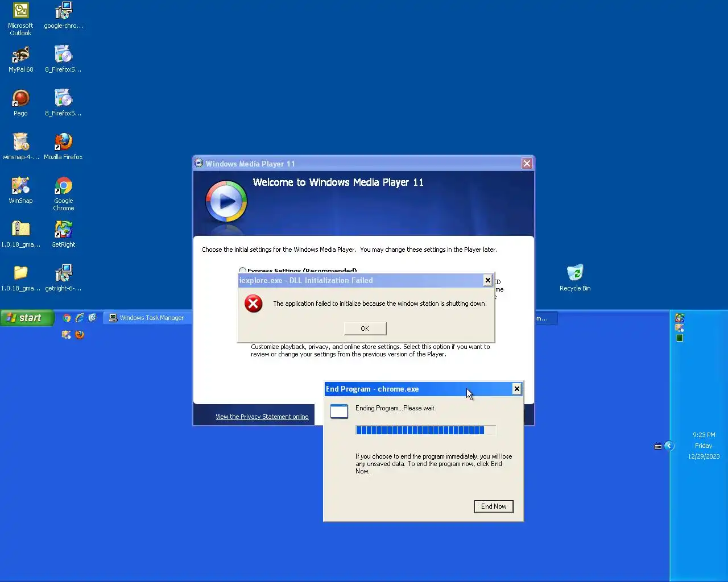Viewport: 728px width, 582px height.
Task: Click the Friday day label in the tray
Action: click(704, 446)
